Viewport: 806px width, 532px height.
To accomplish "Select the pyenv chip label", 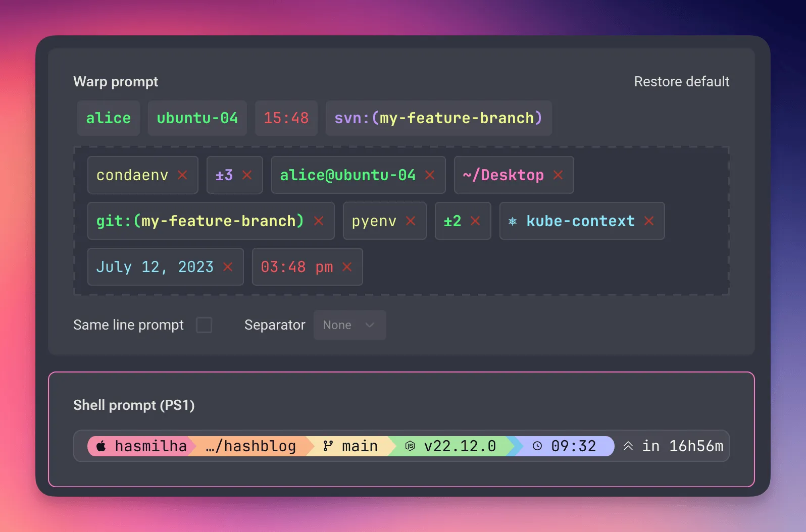I will (x=374, y=222).
